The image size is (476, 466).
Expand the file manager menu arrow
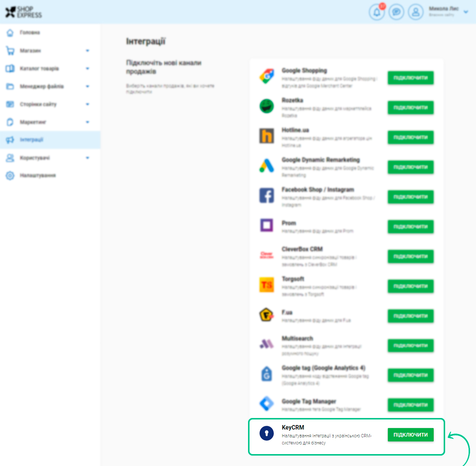coord(87,86)
